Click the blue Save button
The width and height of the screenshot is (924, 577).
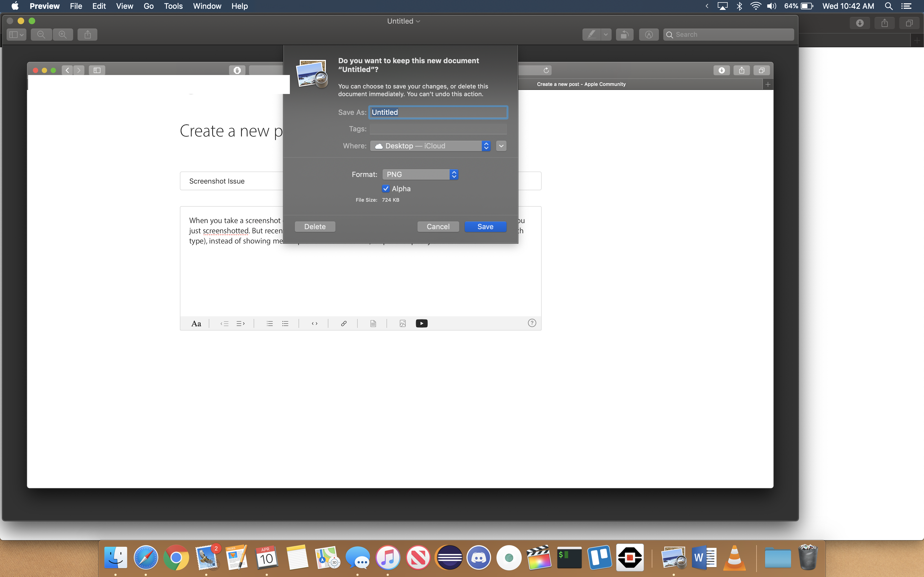(x=485, y=227)
